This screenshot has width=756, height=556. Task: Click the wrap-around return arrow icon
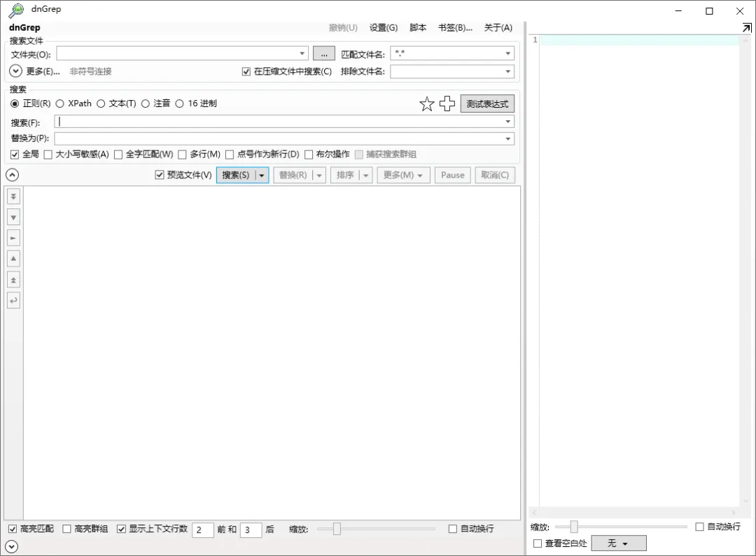pos(13,300)
